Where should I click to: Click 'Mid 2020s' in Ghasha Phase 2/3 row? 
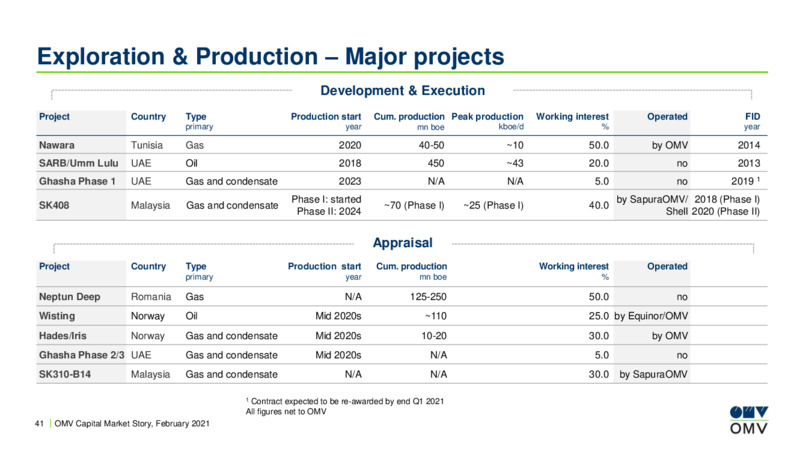point(338,355)
